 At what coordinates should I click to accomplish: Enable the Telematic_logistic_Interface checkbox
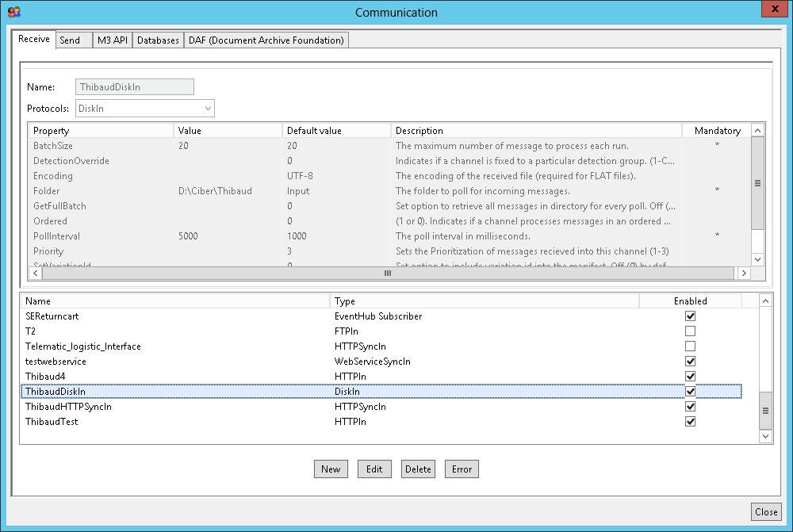click(x=690, y=346)
